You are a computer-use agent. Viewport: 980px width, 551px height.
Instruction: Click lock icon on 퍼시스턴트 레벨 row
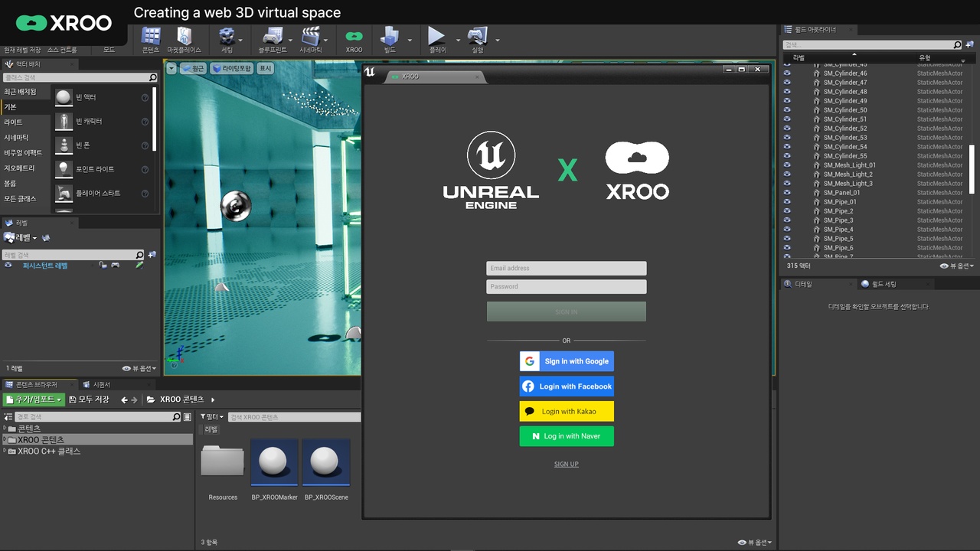pos(103,266)
